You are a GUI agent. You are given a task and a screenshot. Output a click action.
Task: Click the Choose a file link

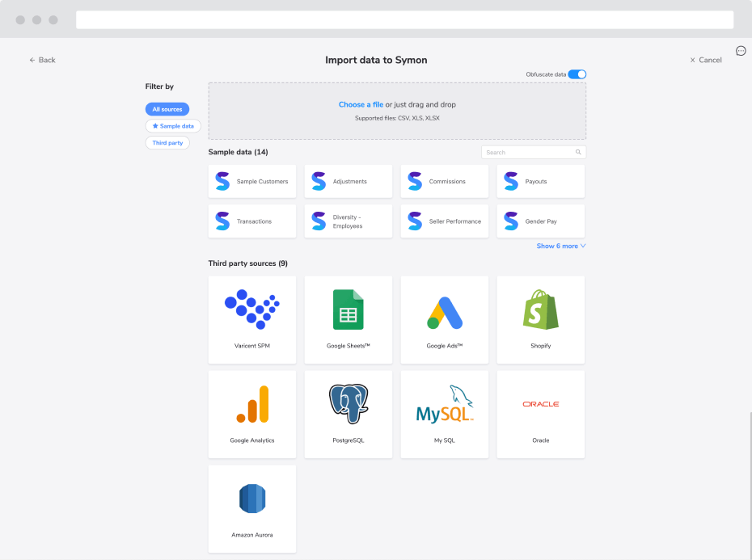point(361,104)
